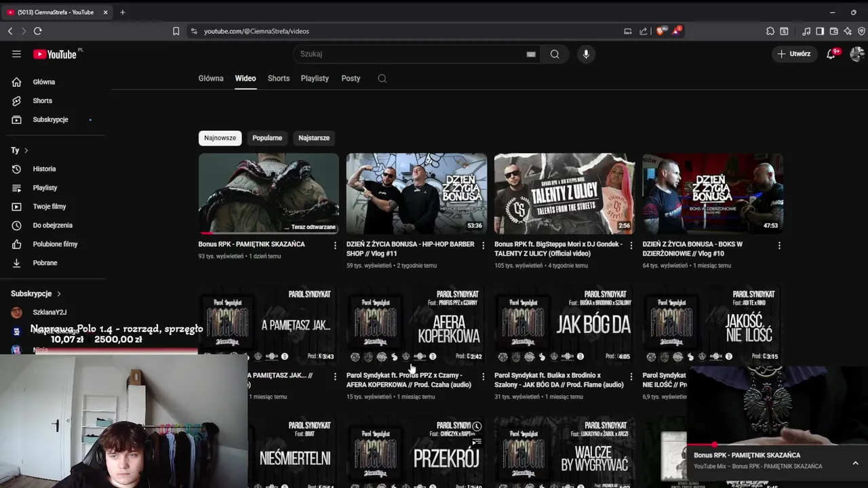Screen dimensions: 868x488
Task: Open Brave Wallet icon
Action: [x=834, y=31]
